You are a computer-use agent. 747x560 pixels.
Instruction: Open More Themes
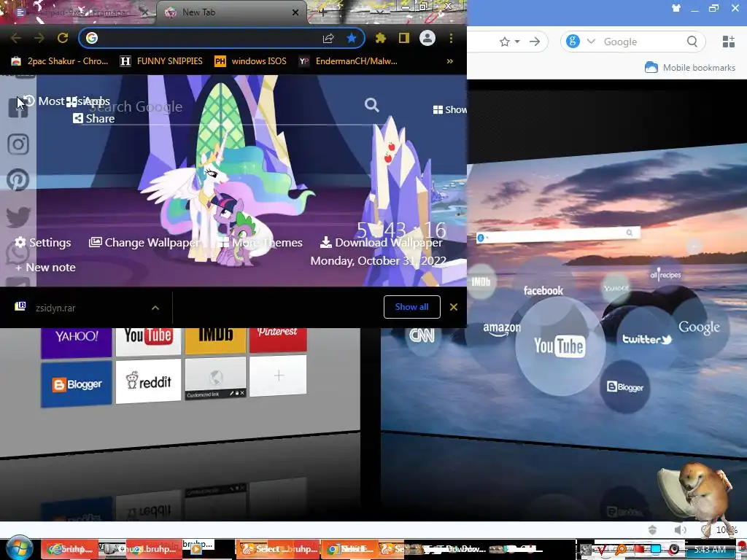260,242
